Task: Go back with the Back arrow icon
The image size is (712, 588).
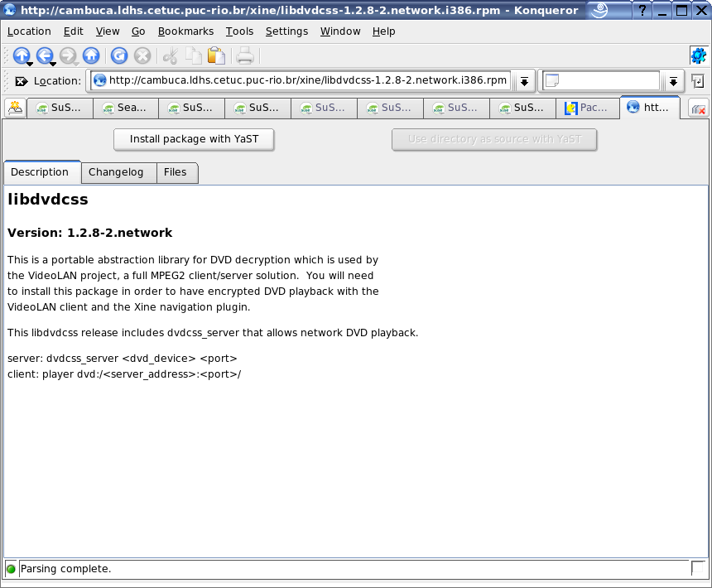Action: pos(44,55)
